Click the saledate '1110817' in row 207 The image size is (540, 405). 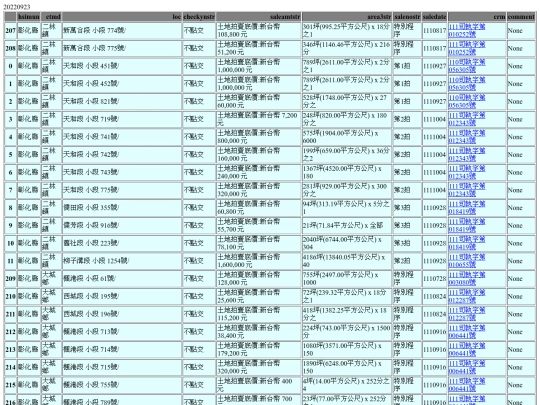434,30
